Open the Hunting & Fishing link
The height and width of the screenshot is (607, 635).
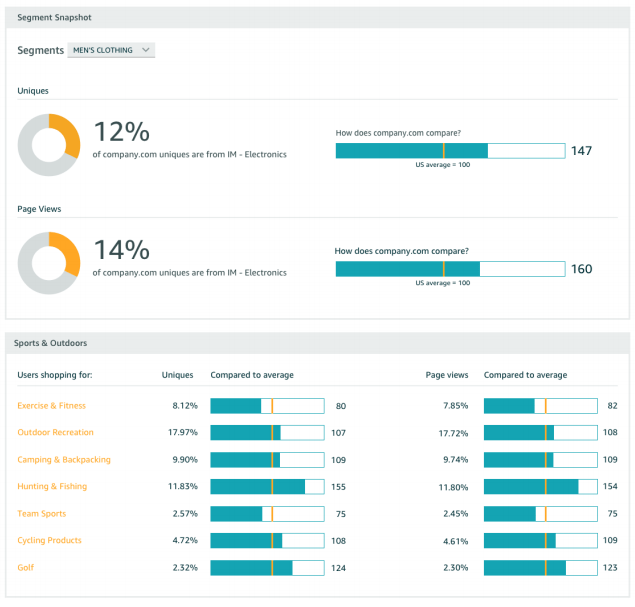pos(52,487)
